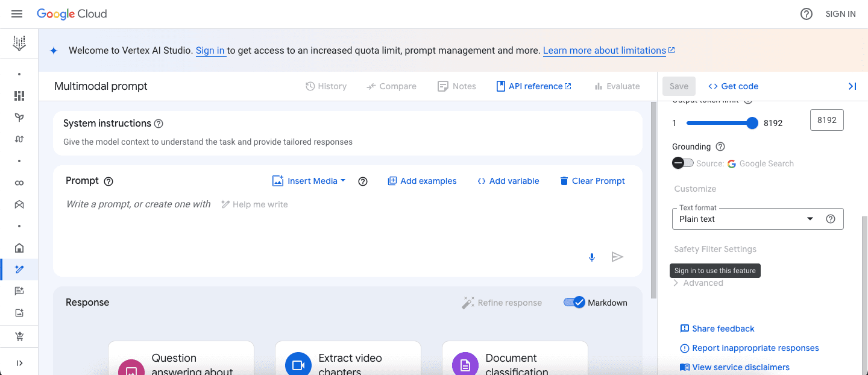Click the Get code button
This screenshot has height=375, width=868.
pyautogui.click(x=733, y=86)
